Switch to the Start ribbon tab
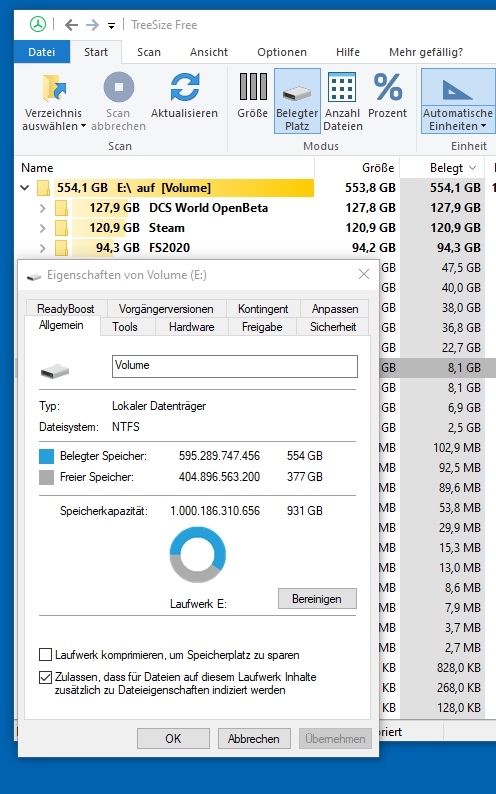 click(96, 52)
